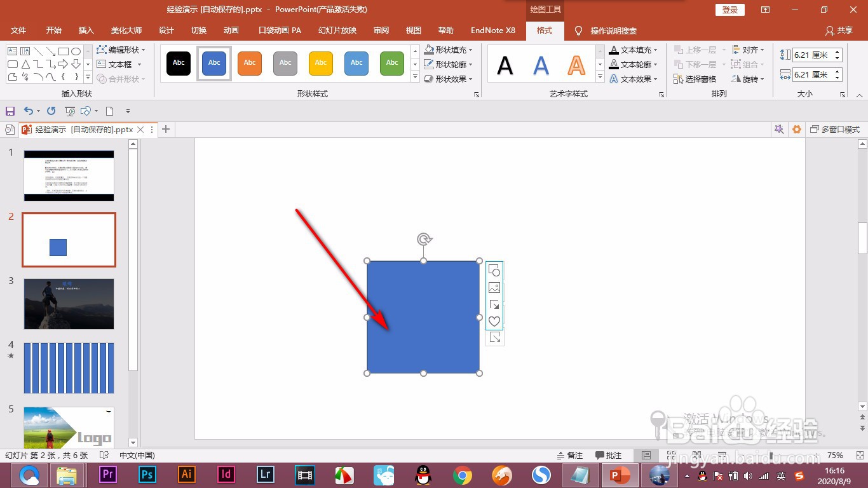Choose the triangle shape in shapes gallery
Image resolution: width=868 pixels, height=488 pixels.
[x=25, y=64]
